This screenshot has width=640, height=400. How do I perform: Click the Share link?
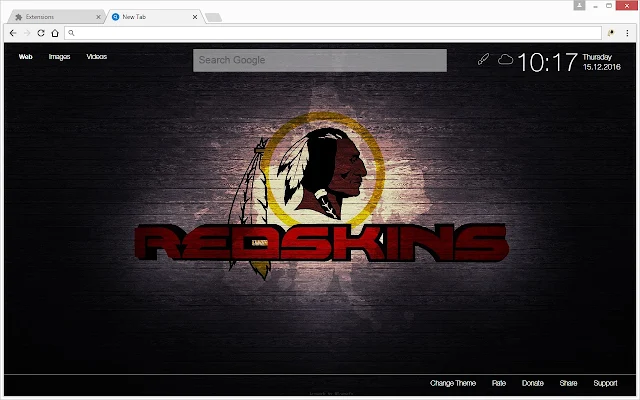click(568, 383)
